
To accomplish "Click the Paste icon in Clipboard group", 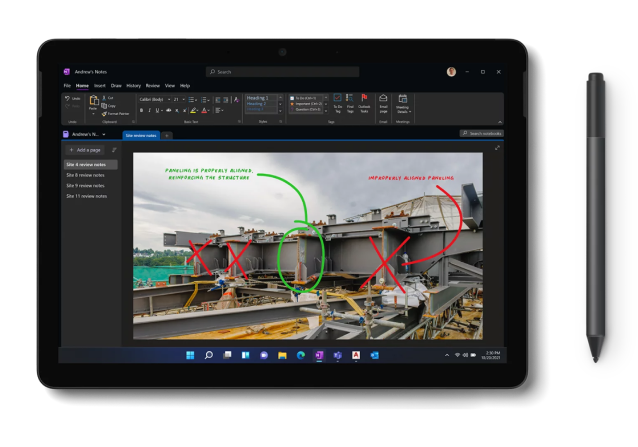I will (x=92, y=103).
